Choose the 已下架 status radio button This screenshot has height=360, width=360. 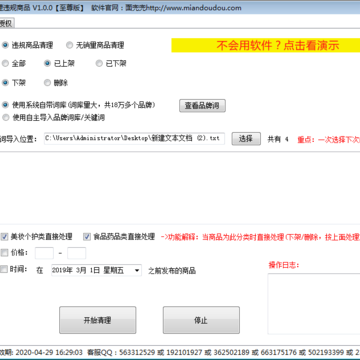coord(99,63)
